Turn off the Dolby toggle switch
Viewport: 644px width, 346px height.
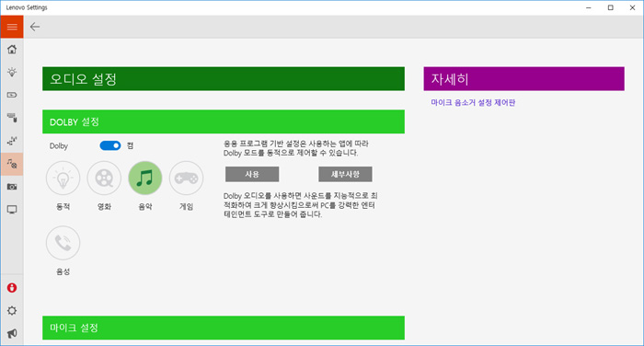coord(110,145)
